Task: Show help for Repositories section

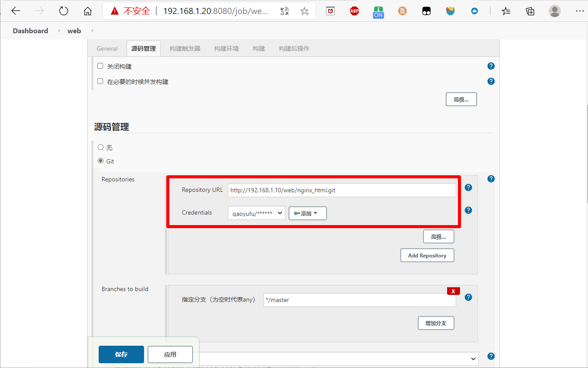Action: [491, 179]
